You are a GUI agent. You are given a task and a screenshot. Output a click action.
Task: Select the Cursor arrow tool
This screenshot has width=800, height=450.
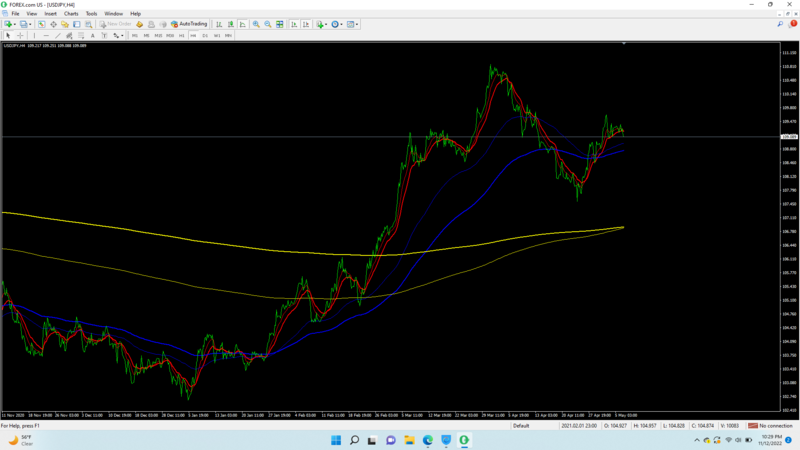click(8, 35)
